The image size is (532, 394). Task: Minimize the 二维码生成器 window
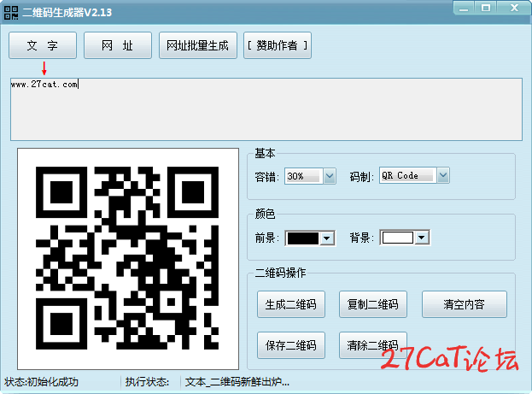[x=464, y=9]
